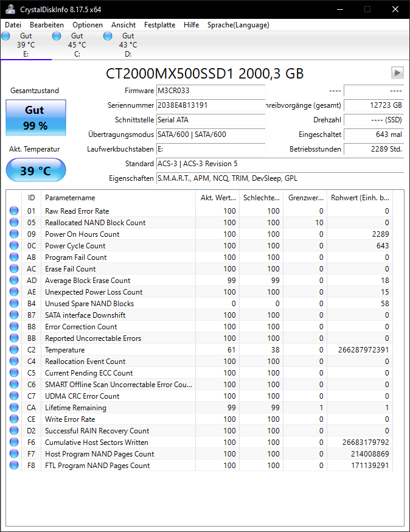Click the status orb for Host Program NAND Pages Count
410x532 pixels.
(14, 453)
